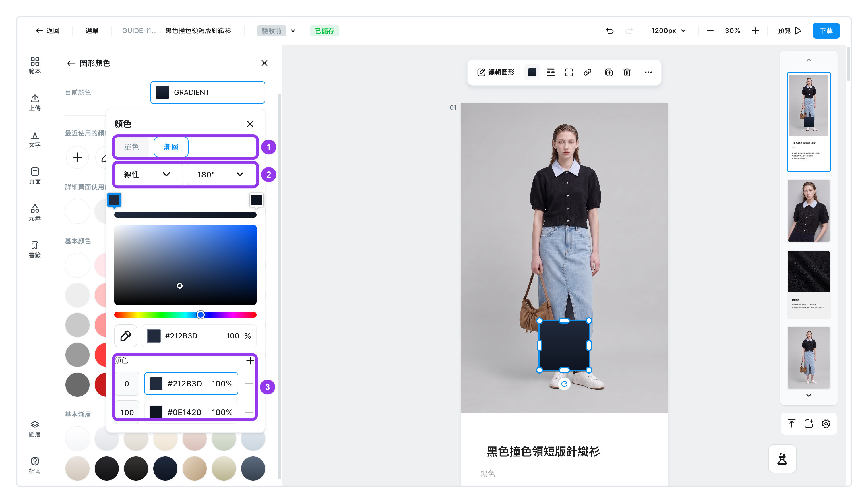Open the 選單 menu
Screen dimensions: 868x503
pos(92,31)
